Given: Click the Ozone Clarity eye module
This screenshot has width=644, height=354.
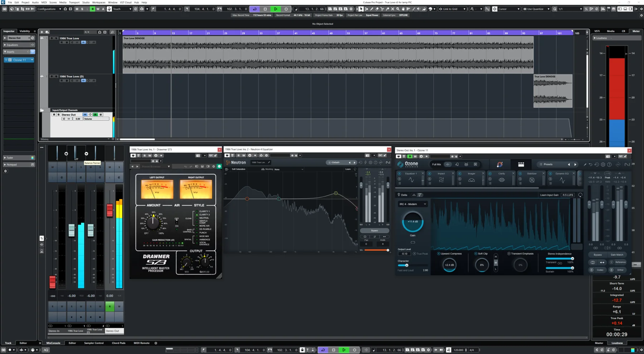Looking at the screenshot, I should click(502, 180).
